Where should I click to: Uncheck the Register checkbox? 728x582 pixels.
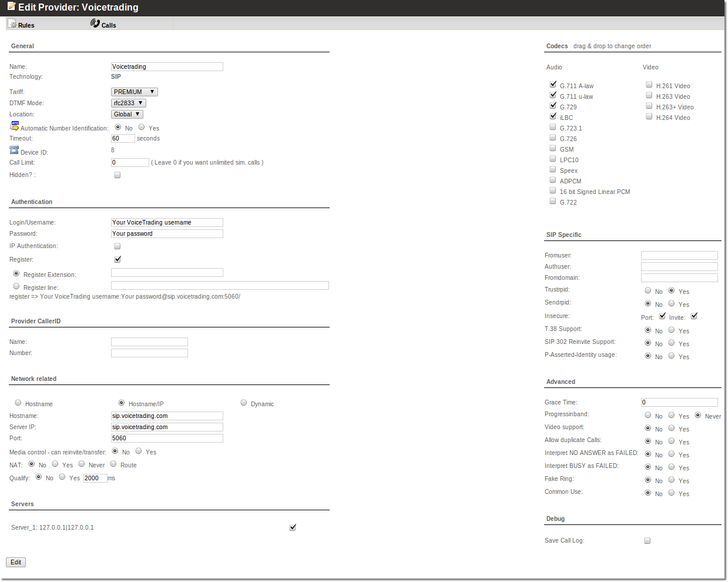pyautogui.click(x=118, y=259)
